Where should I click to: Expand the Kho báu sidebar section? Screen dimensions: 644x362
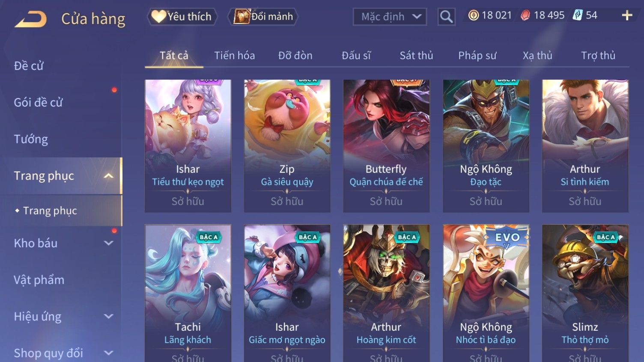(x=109, y=243)
